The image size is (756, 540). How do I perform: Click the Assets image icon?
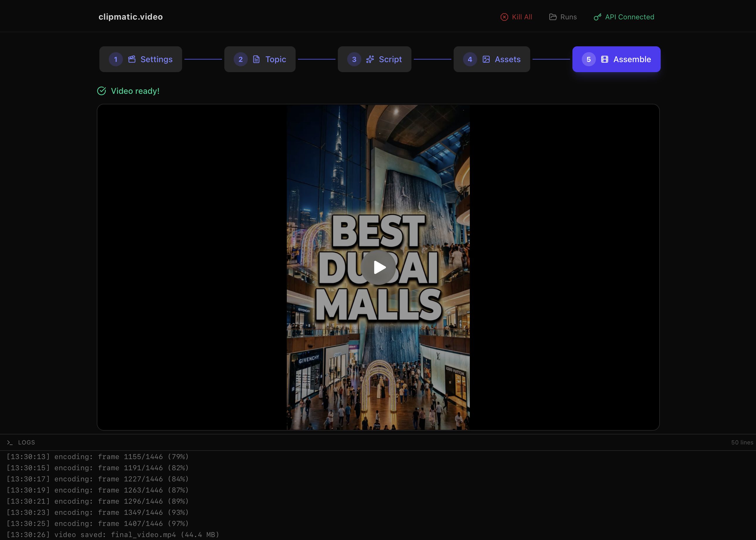(x=486, y=59)
